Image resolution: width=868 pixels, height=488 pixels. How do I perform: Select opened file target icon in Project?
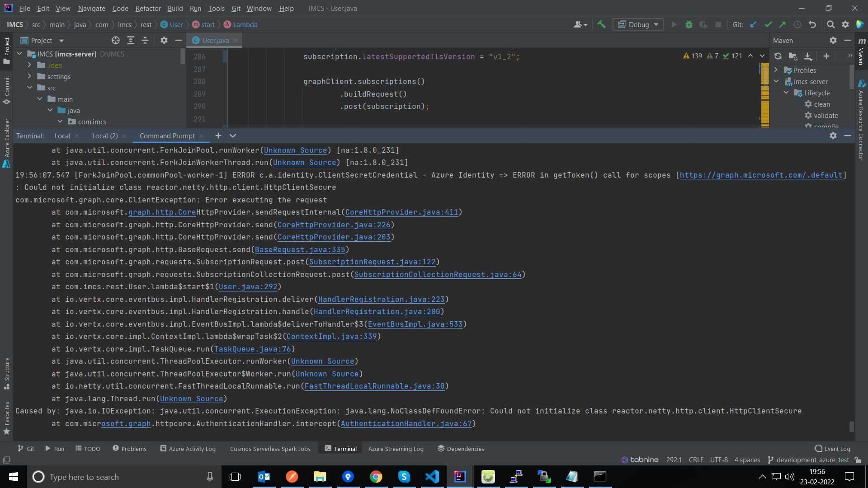pyautogui.click(x=116, y=40)
